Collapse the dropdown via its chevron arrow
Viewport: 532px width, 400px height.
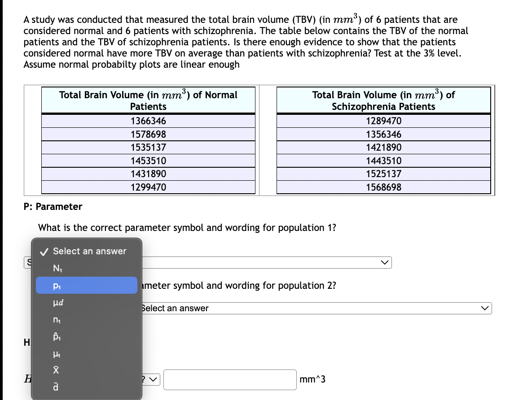click(x=386, y=262)
